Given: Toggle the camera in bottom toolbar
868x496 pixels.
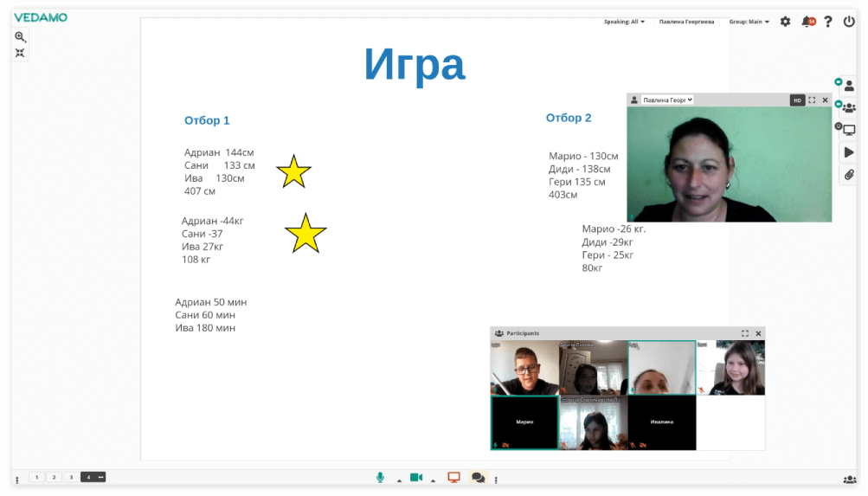Looking at the screenshot, I should (416, 477).
